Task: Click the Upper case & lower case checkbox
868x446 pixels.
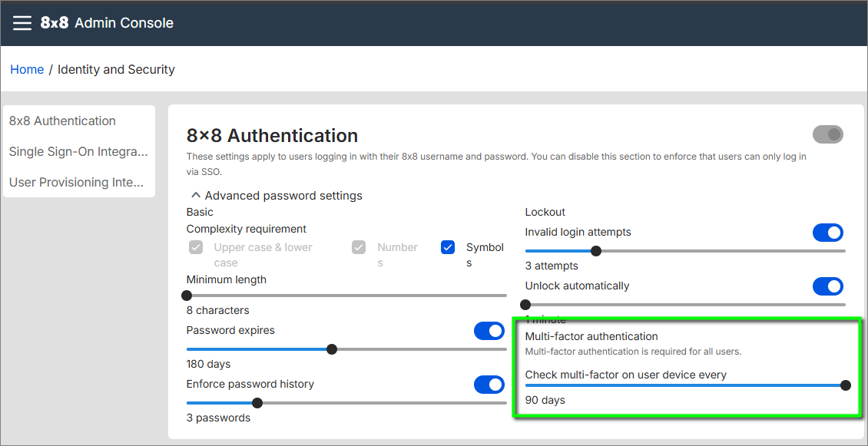Action: click(196, 247)
